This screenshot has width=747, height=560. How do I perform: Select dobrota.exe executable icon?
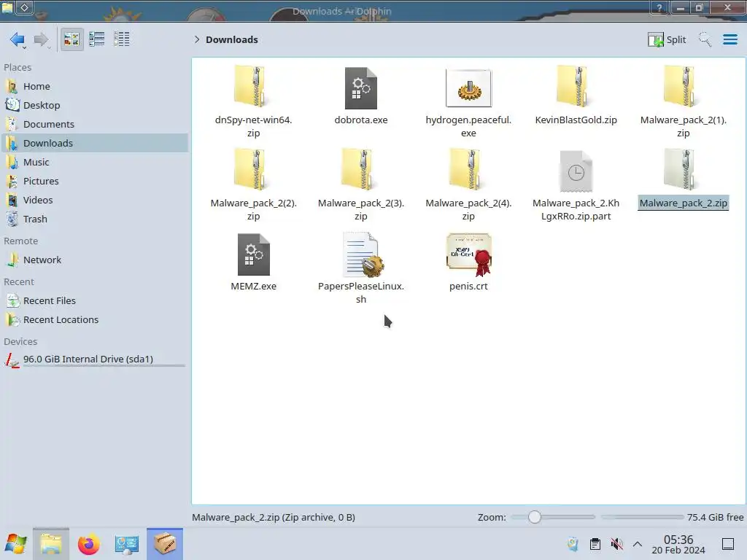360,88
